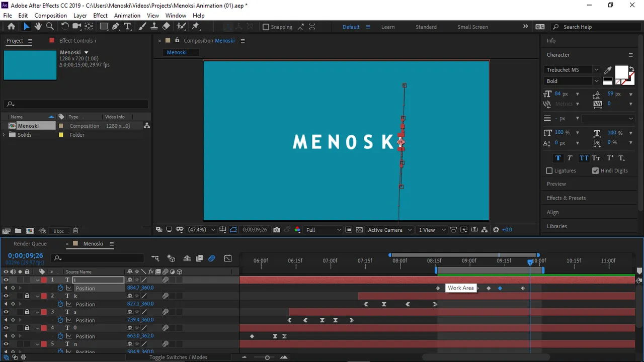Select the Horizontal Type tool
The image size is (644, 362).
pyautogui.click(x=127, y=27)
